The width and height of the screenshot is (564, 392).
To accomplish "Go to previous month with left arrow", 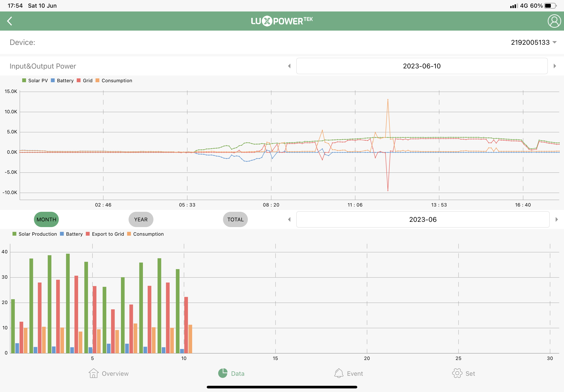I will pyautogui.click(x=289, y=219).
